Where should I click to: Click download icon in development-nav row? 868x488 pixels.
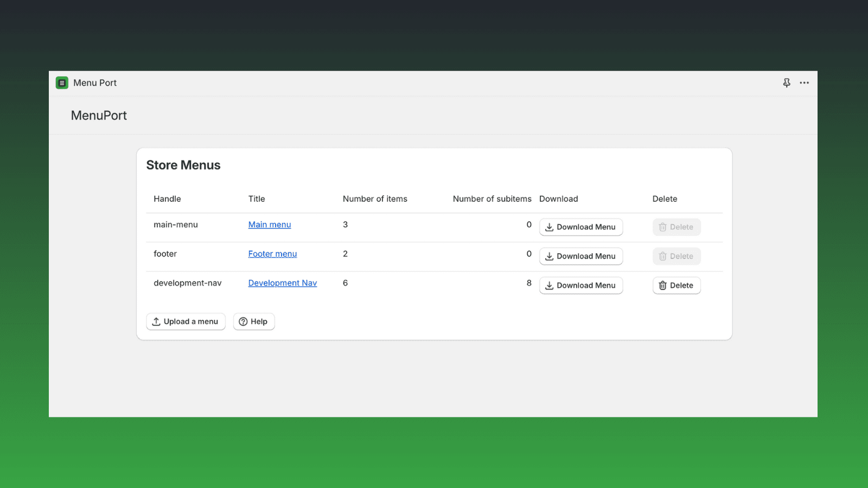click(x=549, y=286)
